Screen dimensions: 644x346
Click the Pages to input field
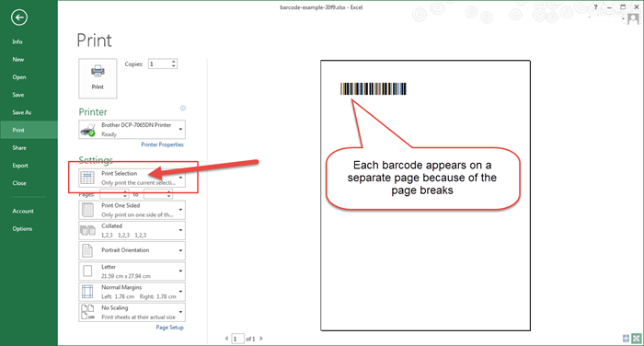pyautogui.click(x=155, y=194)
